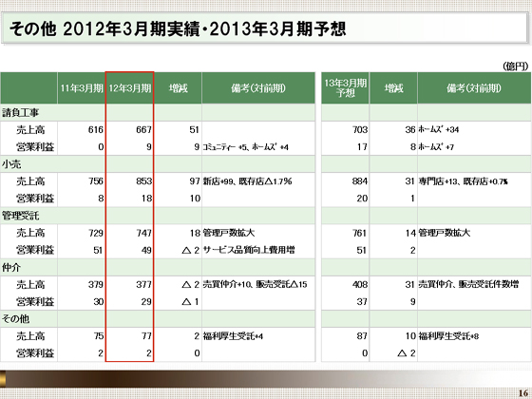The height and width of the screenshot is (399, 532).
Task: Click the value 75 in その他 売上高
Action: point(99,336)
